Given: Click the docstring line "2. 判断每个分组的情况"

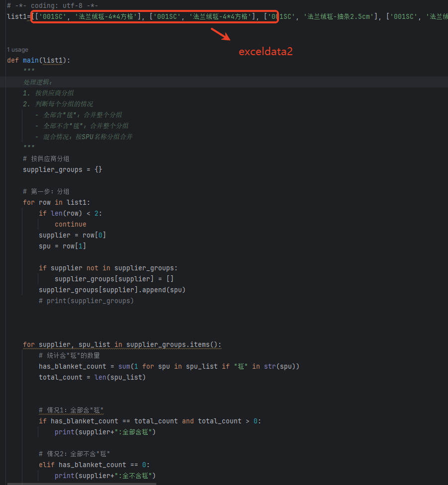Looking at the screenshot, I should (x=58, y=104).
